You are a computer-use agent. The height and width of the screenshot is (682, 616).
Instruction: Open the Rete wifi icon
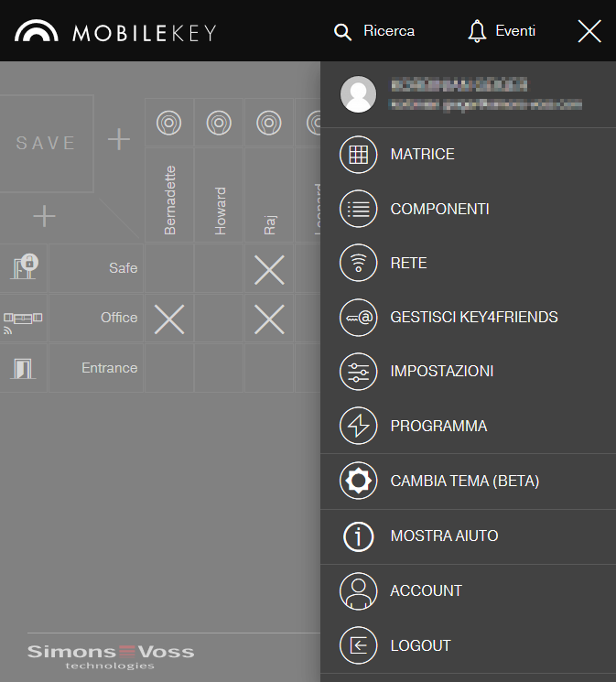coord(358,264)
